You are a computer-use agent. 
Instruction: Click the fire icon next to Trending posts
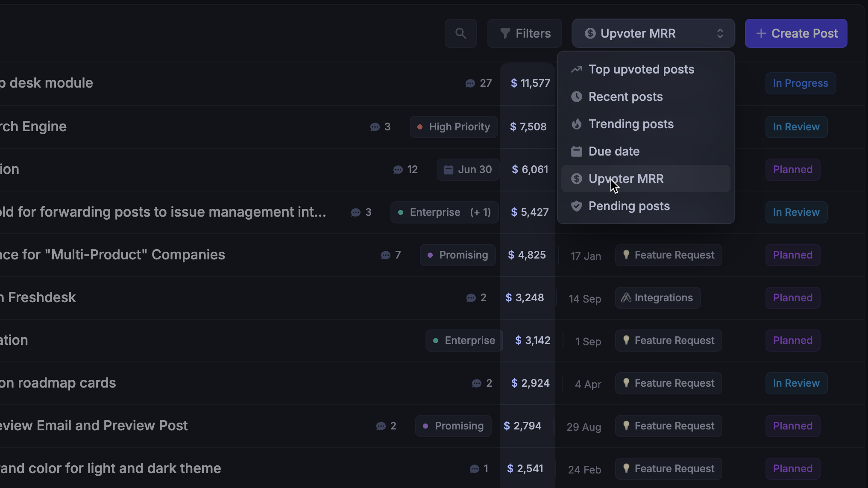click(x=577, y=124)
